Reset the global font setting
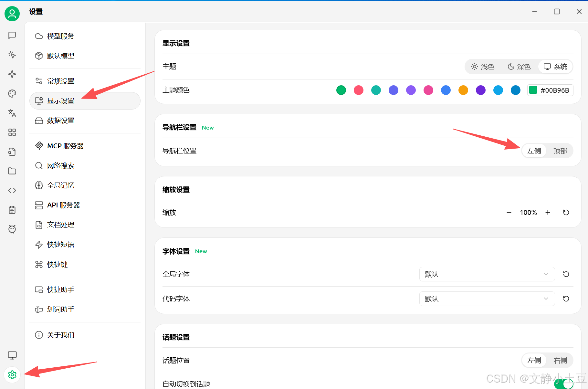Screen dimensions: 588x389 point(566,274)
